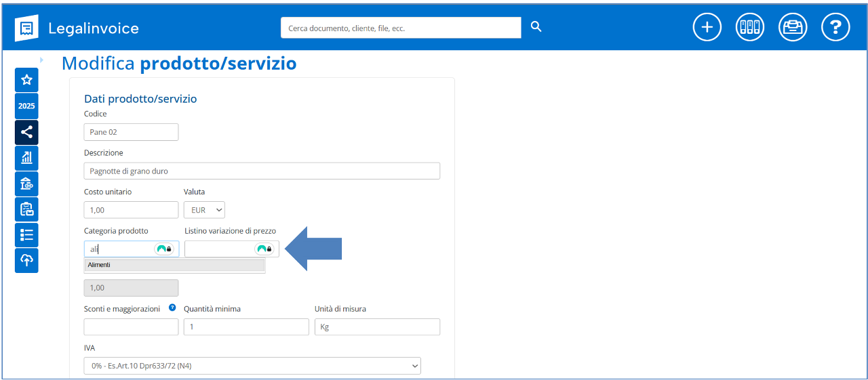Expand the sidebar with the small arrow
The width and height of the screenshot is (868, 380).
click(41, 60)
